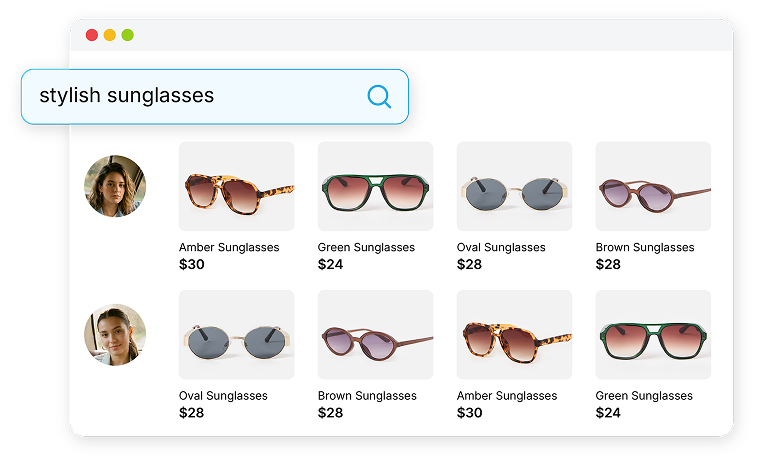Screen dimensions: 758x463
Task: Open first-row Brown Sunglasses image
Action: point(653,186)
